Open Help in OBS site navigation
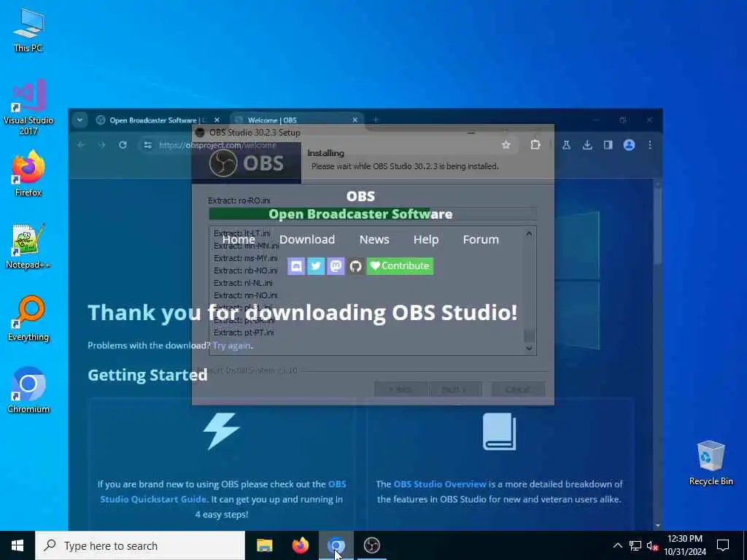747x560 pixels. pos(426,239)
